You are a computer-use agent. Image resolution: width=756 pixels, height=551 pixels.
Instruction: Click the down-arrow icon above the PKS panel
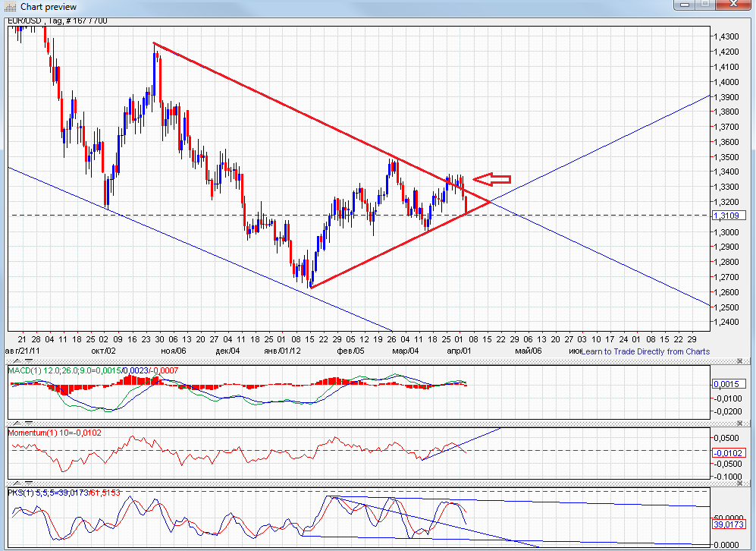[29, 483]
